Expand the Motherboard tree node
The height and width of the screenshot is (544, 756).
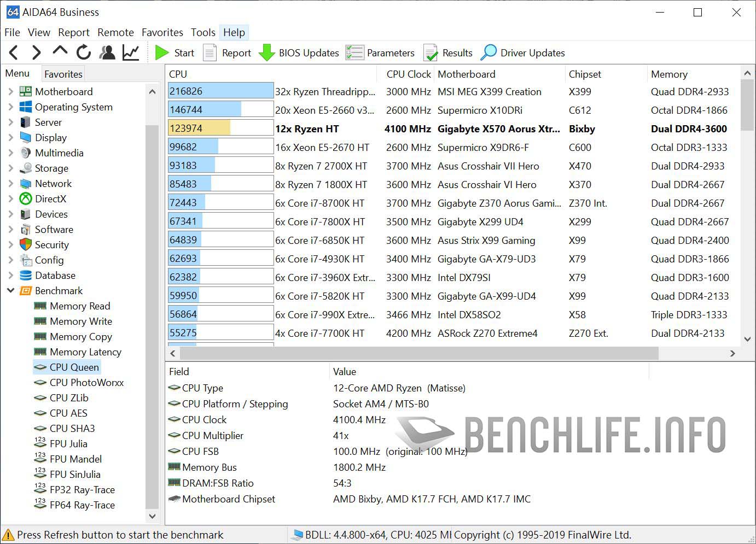[11, 92]
